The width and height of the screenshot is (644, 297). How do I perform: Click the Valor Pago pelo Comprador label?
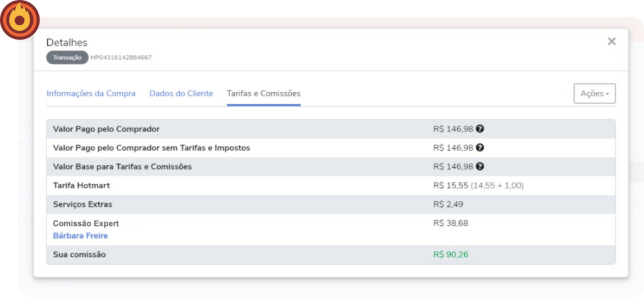[x=106, y=129]
